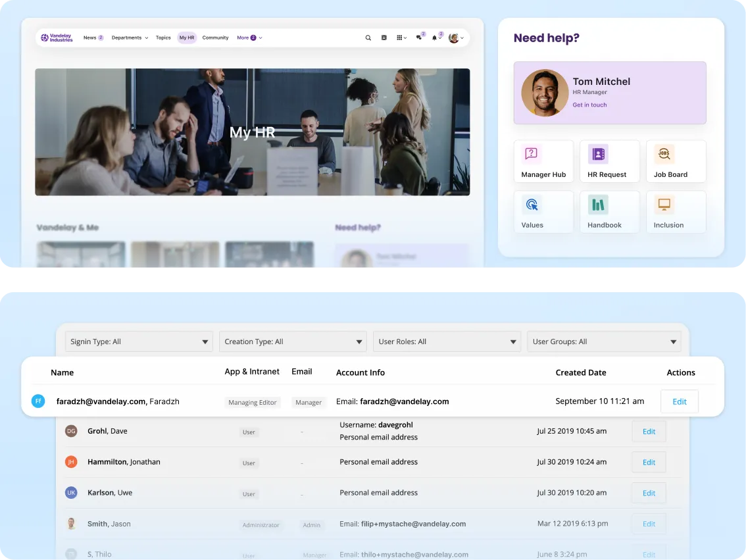Screen dimensions: 746x560
Task: Click Get in touch under Tom Mitchel
Action: coord(589,105)
